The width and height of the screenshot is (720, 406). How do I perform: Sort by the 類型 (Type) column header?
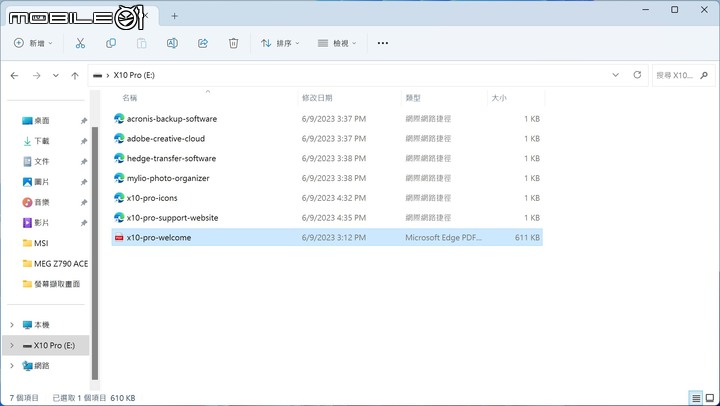click(x=413, y=98)
